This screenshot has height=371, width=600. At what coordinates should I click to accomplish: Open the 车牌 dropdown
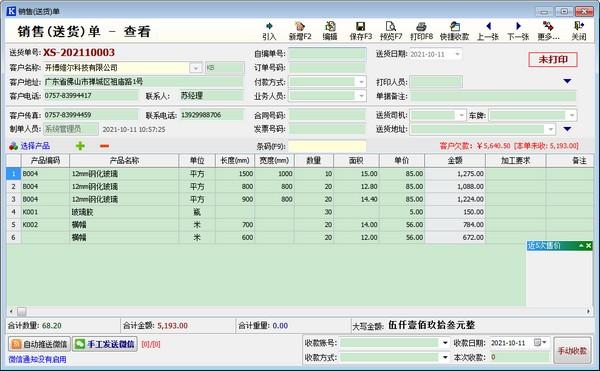(x=572, y=115)
